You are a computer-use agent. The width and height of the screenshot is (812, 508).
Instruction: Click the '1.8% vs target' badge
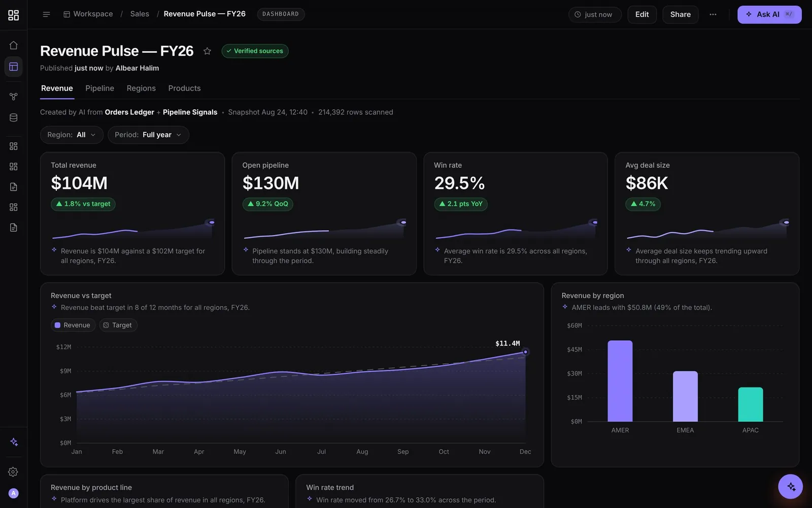[83, 204]
